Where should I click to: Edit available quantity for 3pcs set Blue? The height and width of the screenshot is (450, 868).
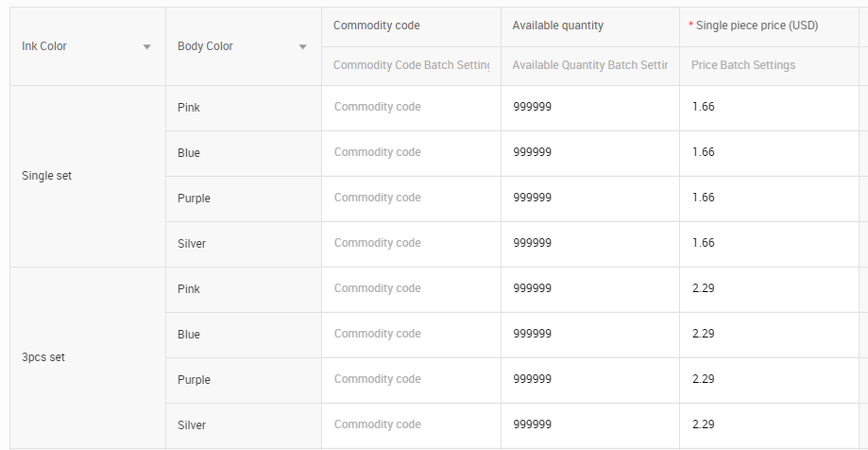590,334
